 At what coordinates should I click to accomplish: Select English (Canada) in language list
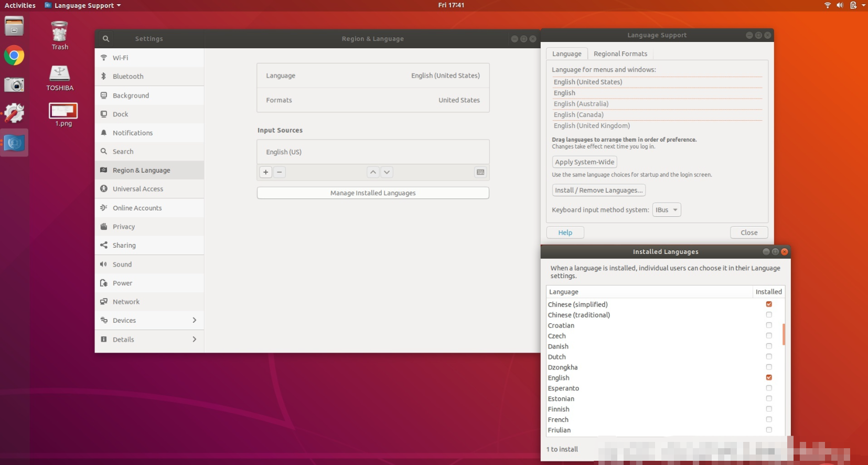(657, 115)
